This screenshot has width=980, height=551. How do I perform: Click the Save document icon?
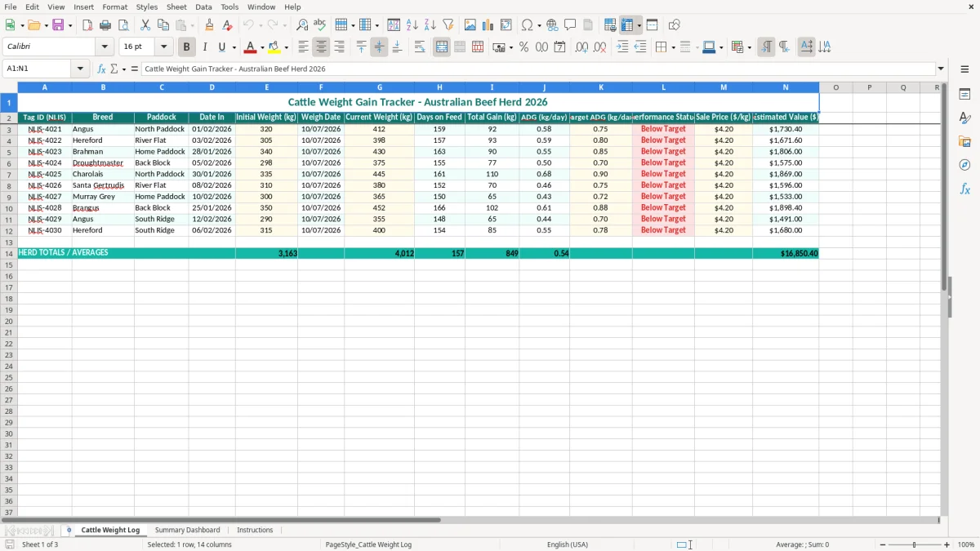[x=58, y=25]
